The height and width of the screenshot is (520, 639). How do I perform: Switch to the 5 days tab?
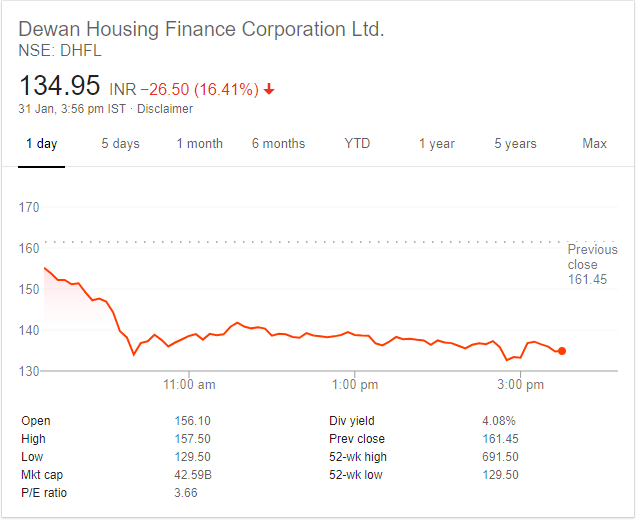pyautogui.click(x=120, y=144)
